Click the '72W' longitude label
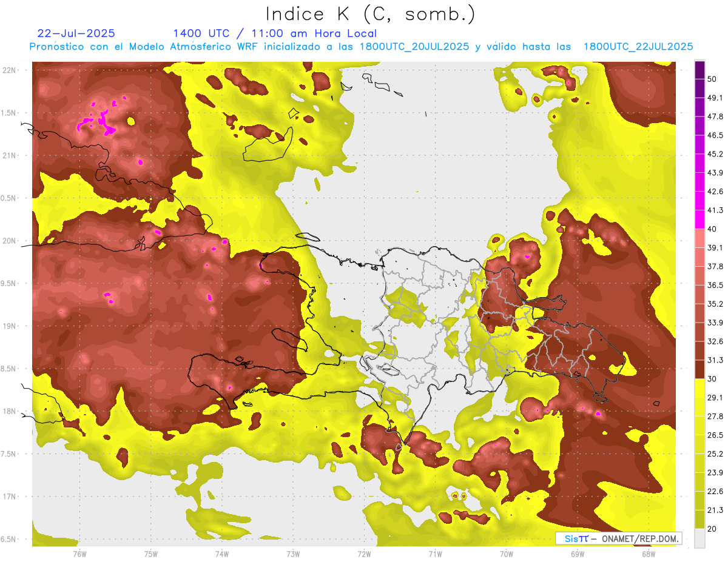 [364, 554]
